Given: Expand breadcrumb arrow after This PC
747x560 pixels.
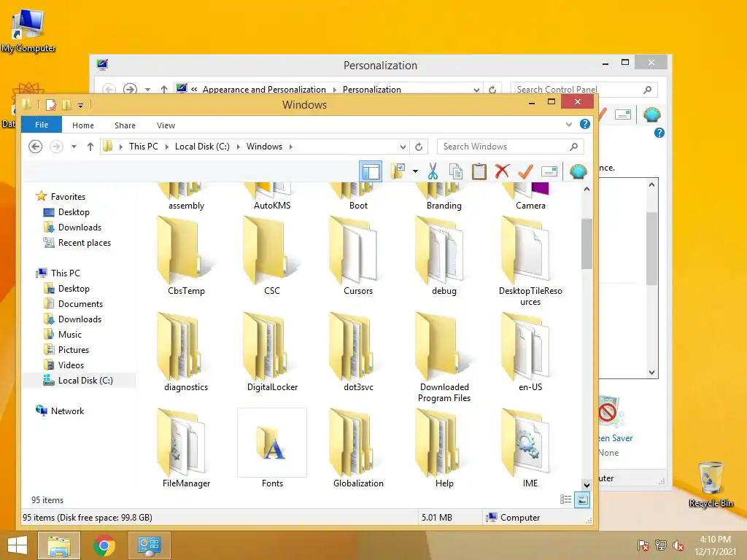Looking at the screenshot, I should click(x=167, y=147).
